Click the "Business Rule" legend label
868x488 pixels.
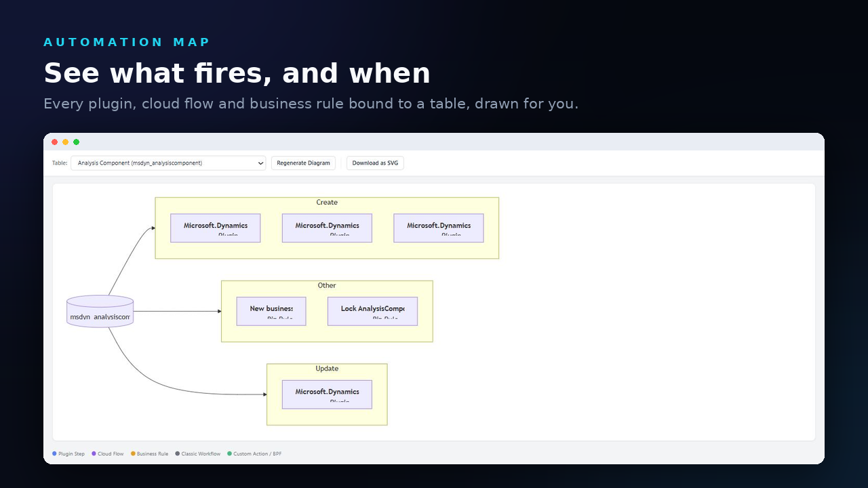pos(153,454)
